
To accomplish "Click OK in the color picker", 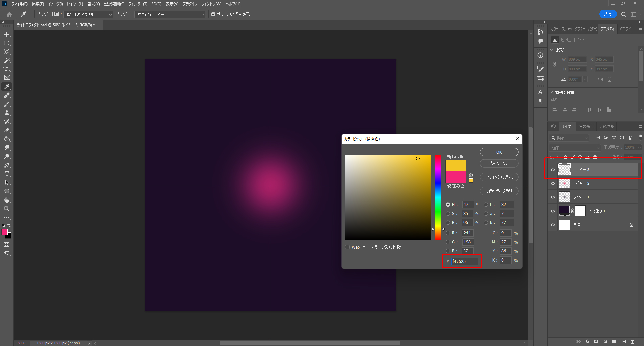I will click(499, 152).
